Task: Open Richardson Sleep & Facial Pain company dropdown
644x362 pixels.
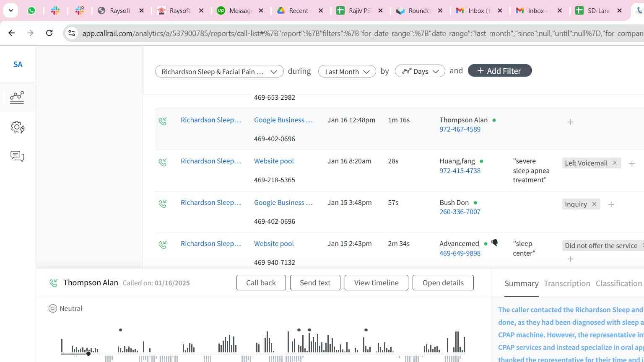Action: pyautogui.click(x=219, y=71)
